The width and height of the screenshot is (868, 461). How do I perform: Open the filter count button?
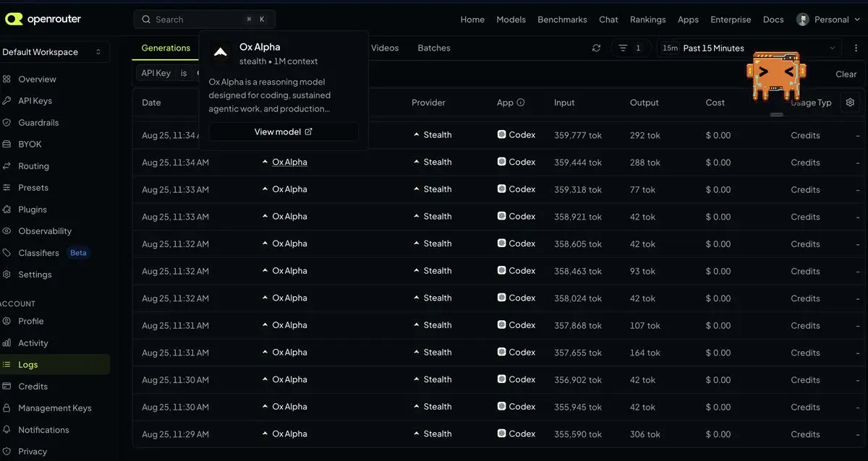click(x=630, y=48)
